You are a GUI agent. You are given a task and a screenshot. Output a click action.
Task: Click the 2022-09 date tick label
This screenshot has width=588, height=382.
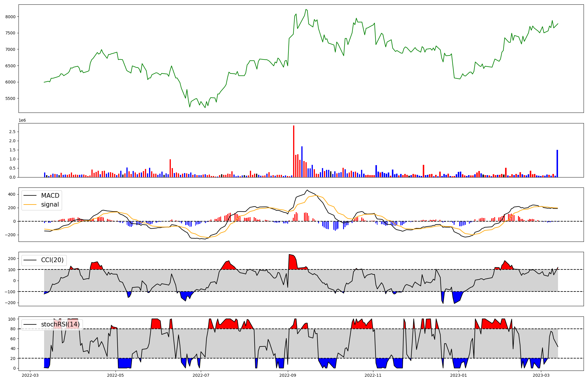(288, 375)
